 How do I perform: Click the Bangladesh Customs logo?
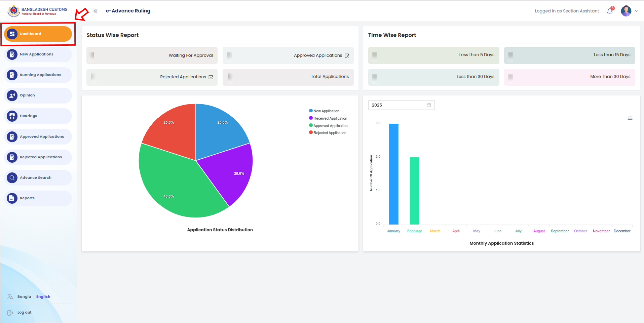pos(37,11)
